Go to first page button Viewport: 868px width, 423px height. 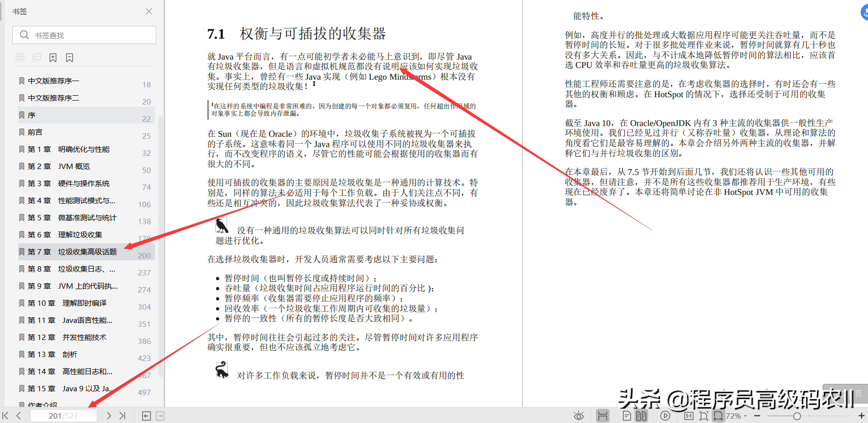coord(6,416)
